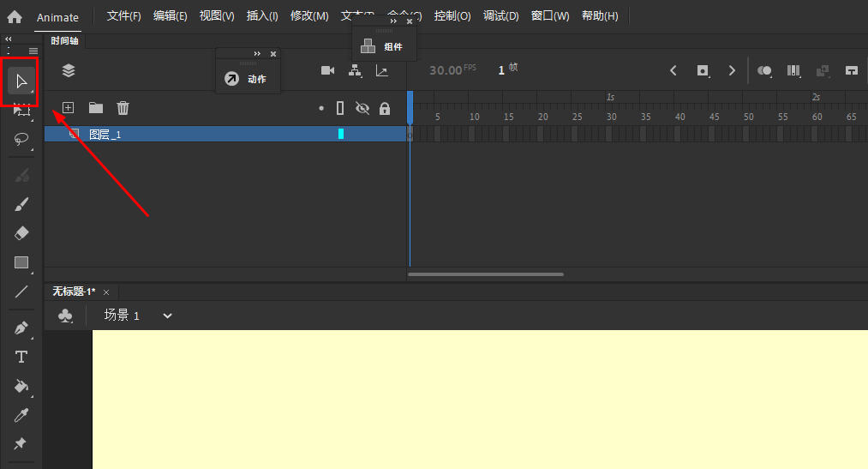
Task: Select the Free Transform tool
Action: click(21, 111)
